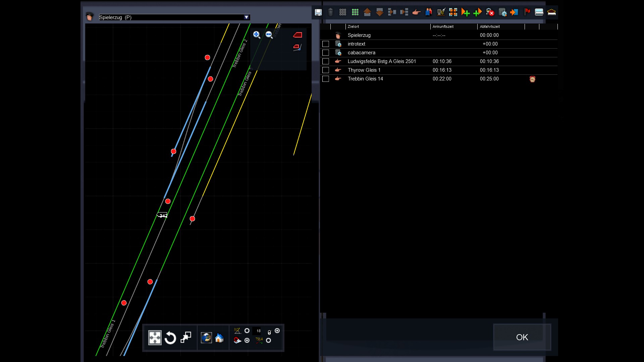This screenshot has height=362, width=644.
Task: Click the blue house home icon
Action: point(219,338)
